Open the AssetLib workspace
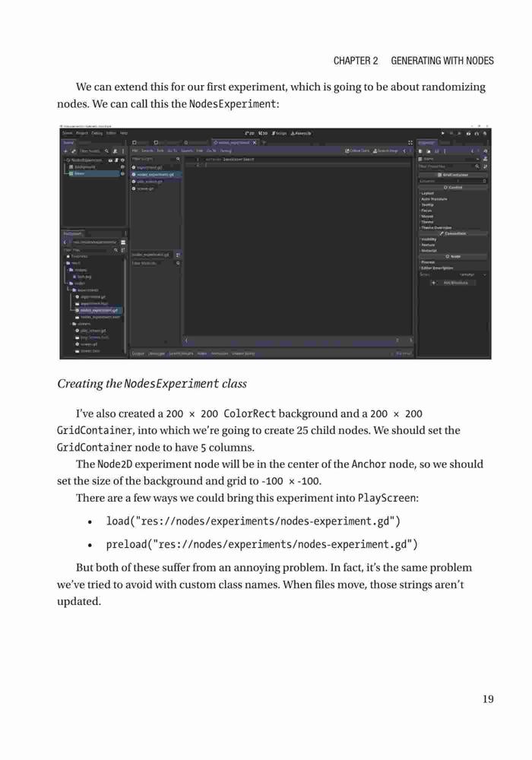The image size is (532, 760). (302, 133)
